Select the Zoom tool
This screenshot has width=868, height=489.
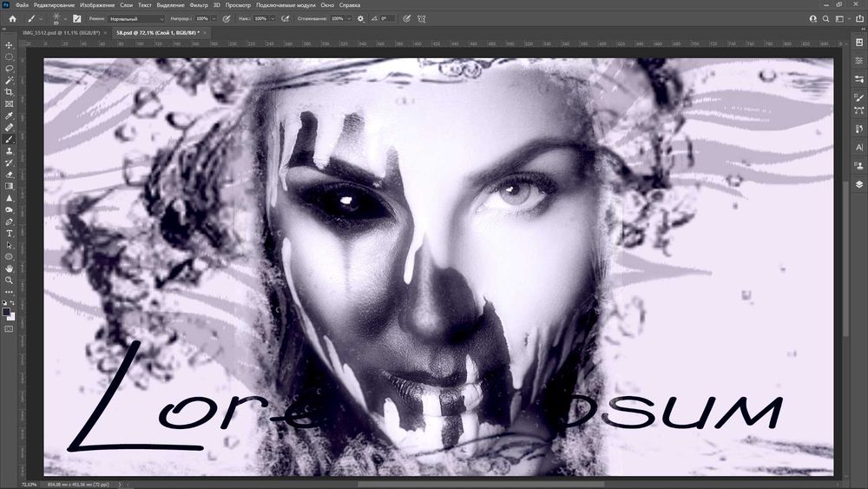(x=9, y=281)
